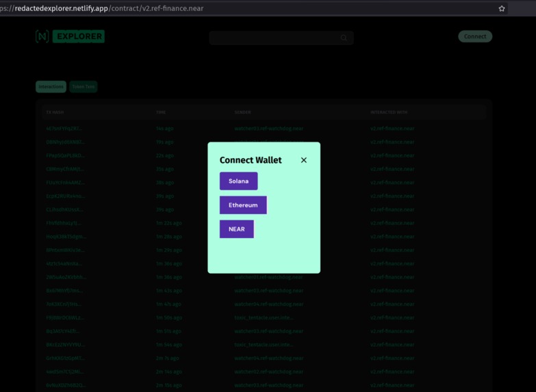The height and width of the screenshot is (392, 536).
Task: Switch to the Interactions tab
Action: click(51, 87)
